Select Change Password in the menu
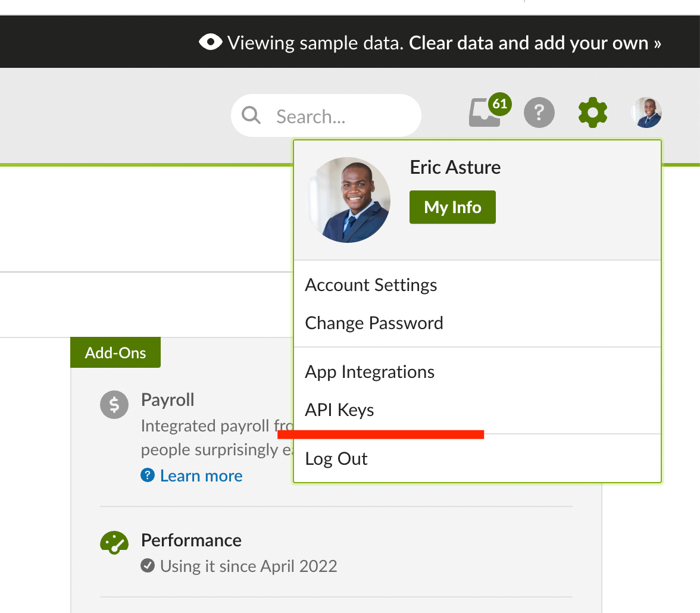The width and height of the screenshot is (700, 613). click(x=374, y=323)
